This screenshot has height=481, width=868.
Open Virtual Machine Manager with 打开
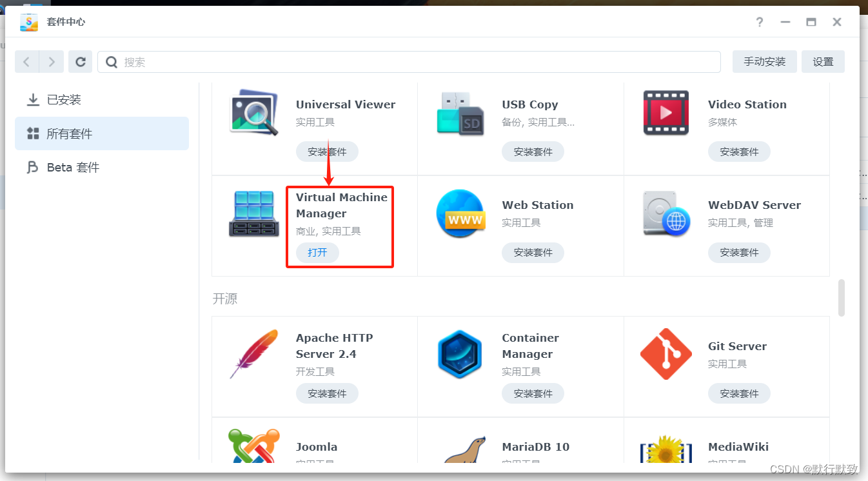[317, 252]
